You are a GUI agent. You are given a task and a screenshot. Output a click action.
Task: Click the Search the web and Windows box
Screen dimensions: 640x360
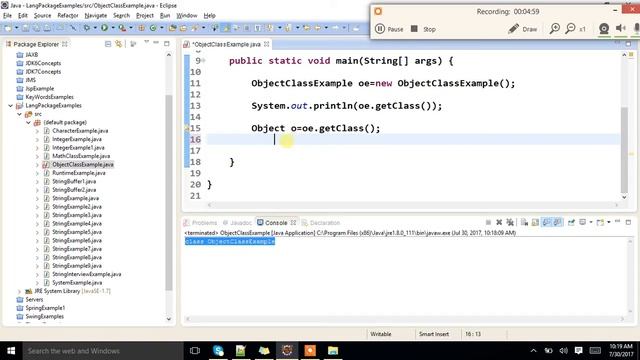(x=103, y=351)
